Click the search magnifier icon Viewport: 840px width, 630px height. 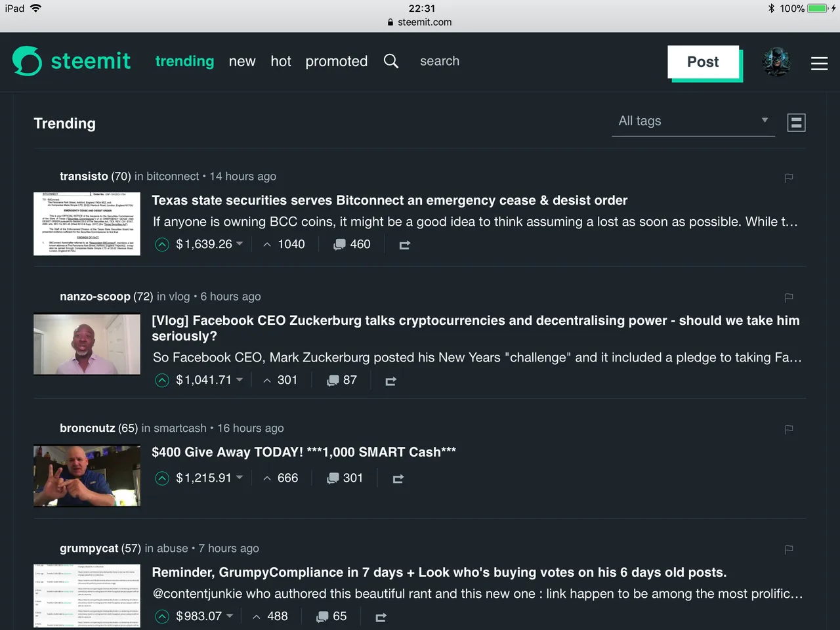391,61
